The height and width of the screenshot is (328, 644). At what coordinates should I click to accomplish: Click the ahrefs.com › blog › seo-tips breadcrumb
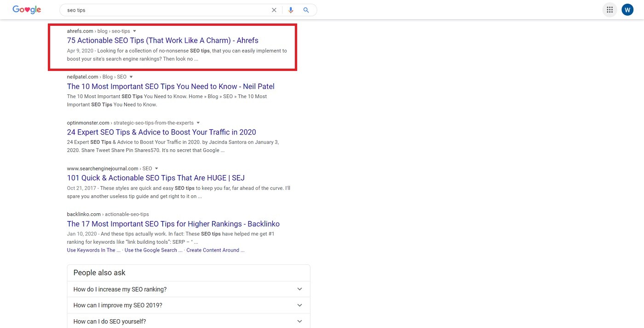(x=98, y=31)
